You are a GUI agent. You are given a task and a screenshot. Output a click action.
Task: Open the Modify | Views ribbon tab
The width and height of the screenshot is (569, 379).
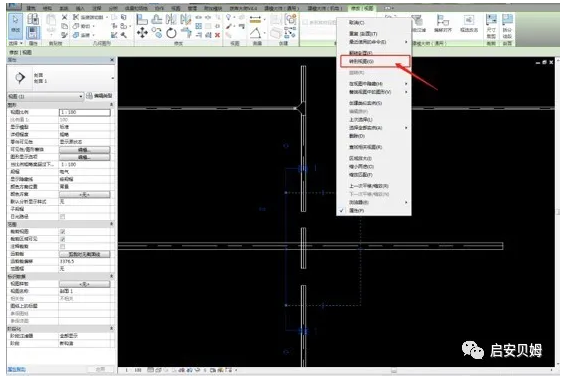361,8
